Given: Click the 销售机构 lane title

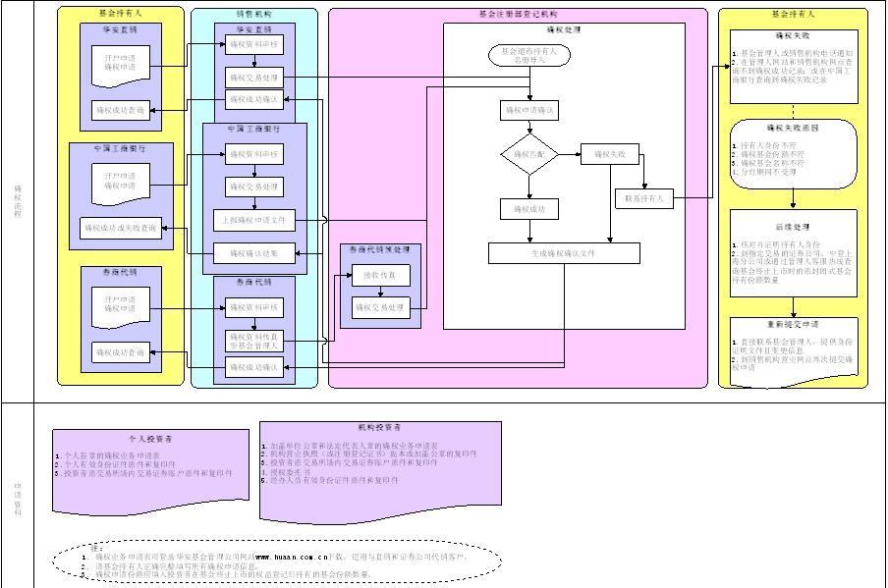Looking at the screenshot, I should pos(254,16).
